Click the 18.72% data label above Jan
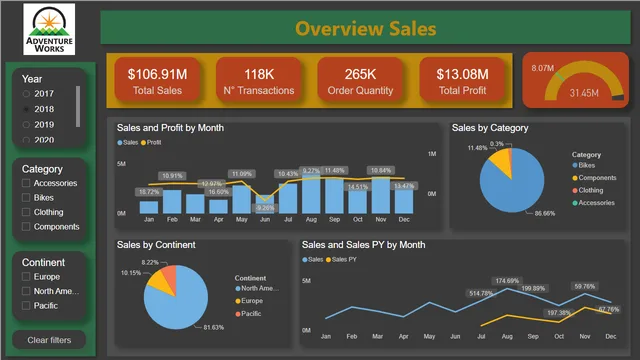Viewport: 640px width, 360px height. [149, 192]
